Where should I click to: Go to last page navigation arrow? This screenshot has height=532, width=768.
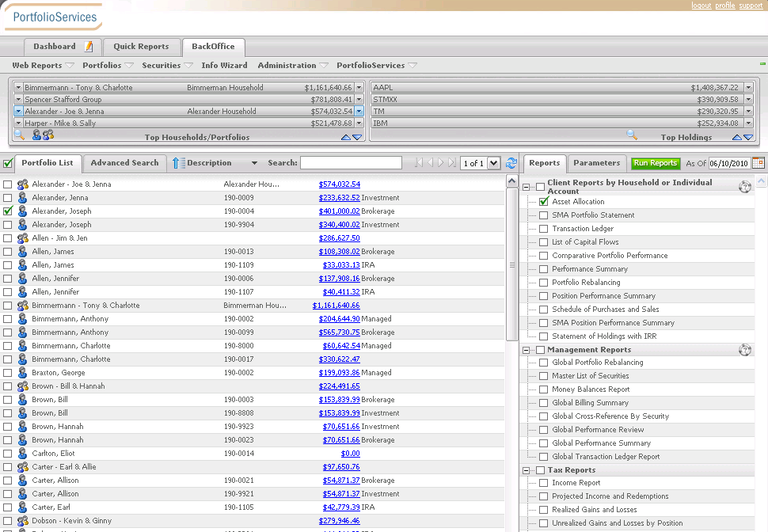pyautogui.click(x=452, y=162)
